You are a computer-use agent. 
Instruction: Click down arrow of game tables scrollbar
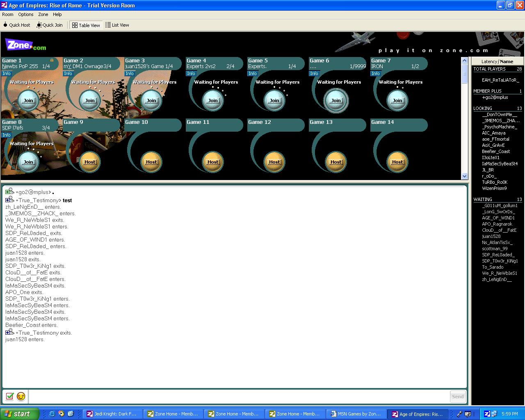point(464,176)
